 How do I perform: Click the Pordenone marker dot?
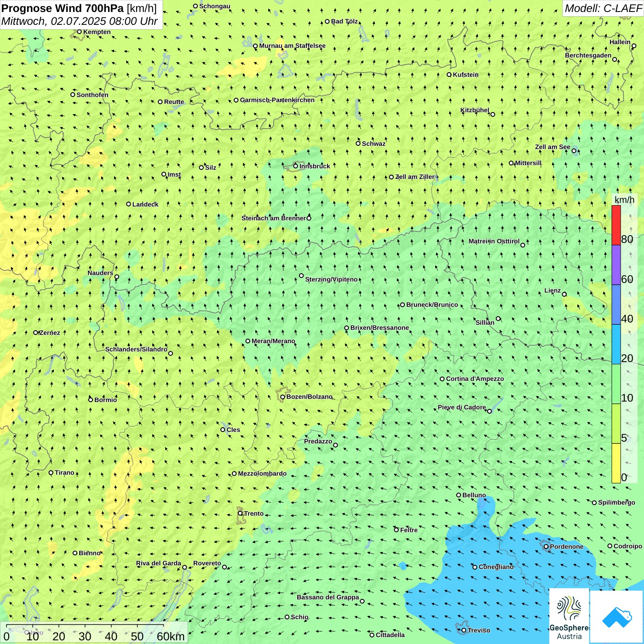click(x=546, y=546)
